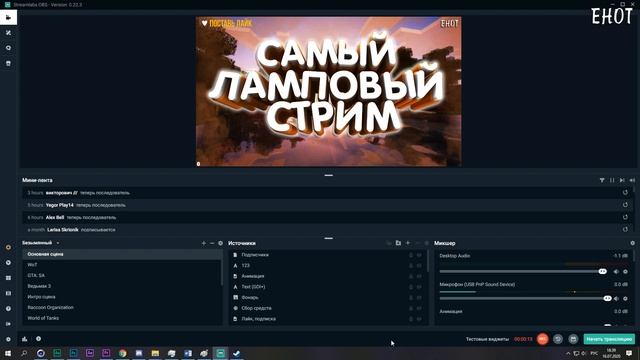640x360 pixels.
Task: Replay the Larisa Skrionik subscription alert
Action: point(625,229)
